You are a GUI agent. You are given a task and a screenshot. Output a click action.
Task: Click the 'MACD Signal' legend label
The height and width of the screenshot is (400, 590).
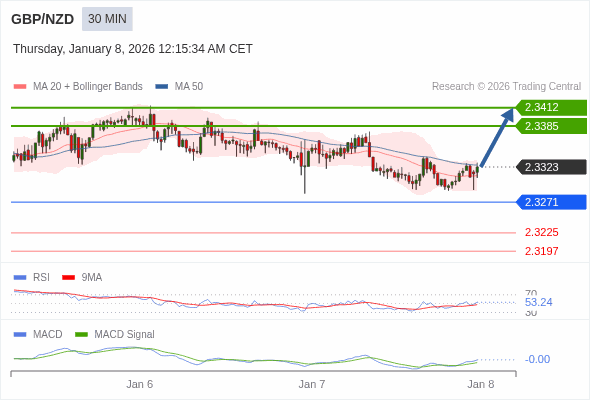(x=125, y=335)
